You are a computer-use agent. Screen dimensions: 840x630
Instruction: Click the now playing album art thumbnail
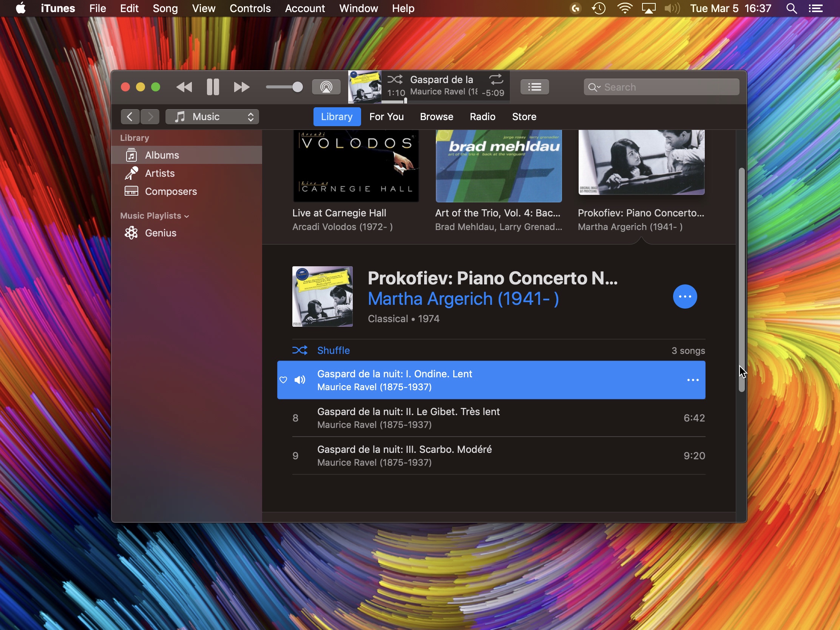coord(364,87)
